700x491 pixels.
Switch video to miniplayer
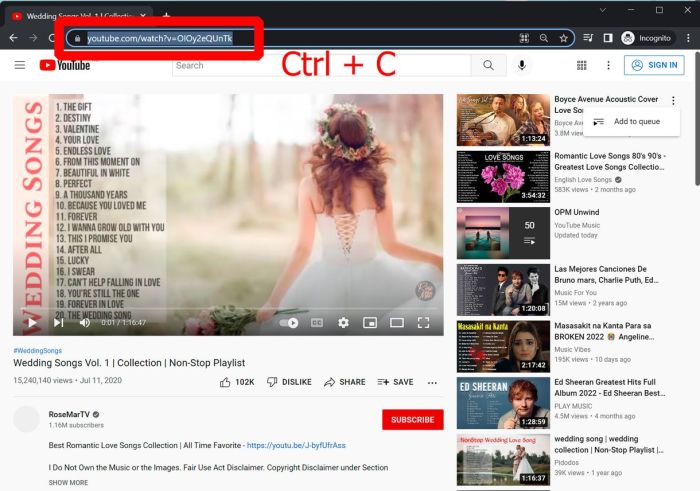(370, 322)
